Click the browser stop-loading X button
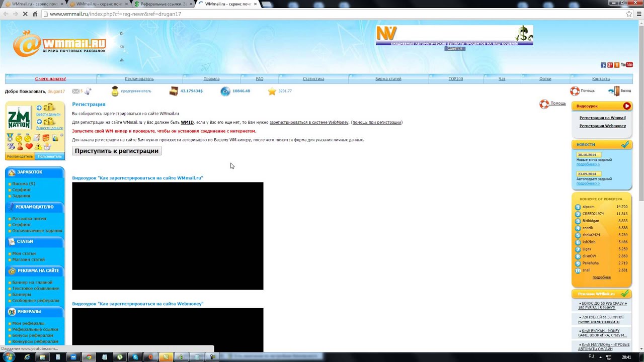Screen dimensions: 644x362 pos(25,14)
